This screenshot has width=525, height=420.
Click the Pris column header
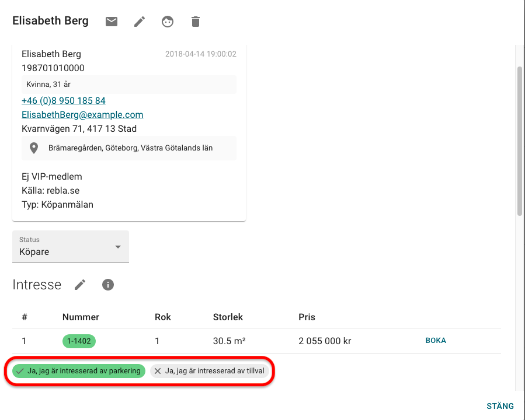[307, 317]
